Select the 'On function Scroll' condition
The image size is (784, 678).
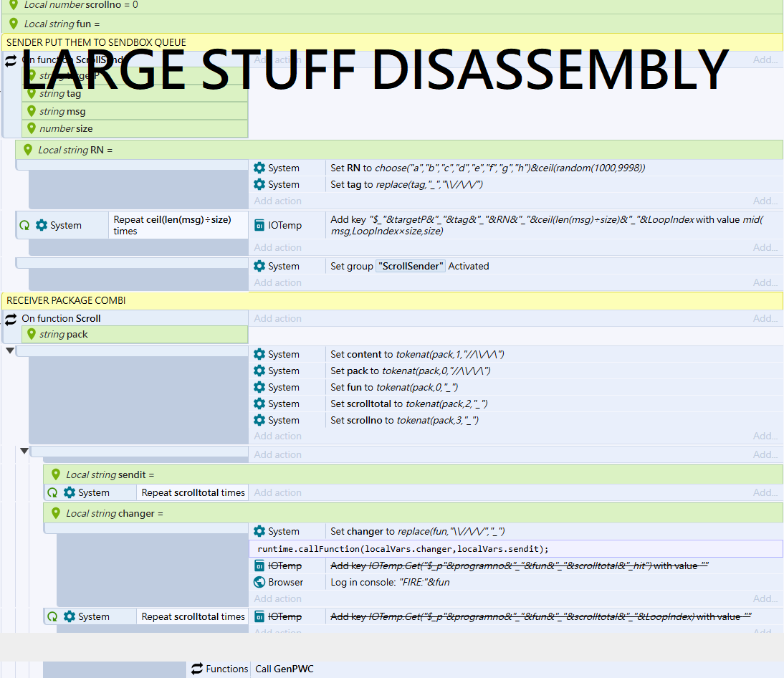coord(61,318)
